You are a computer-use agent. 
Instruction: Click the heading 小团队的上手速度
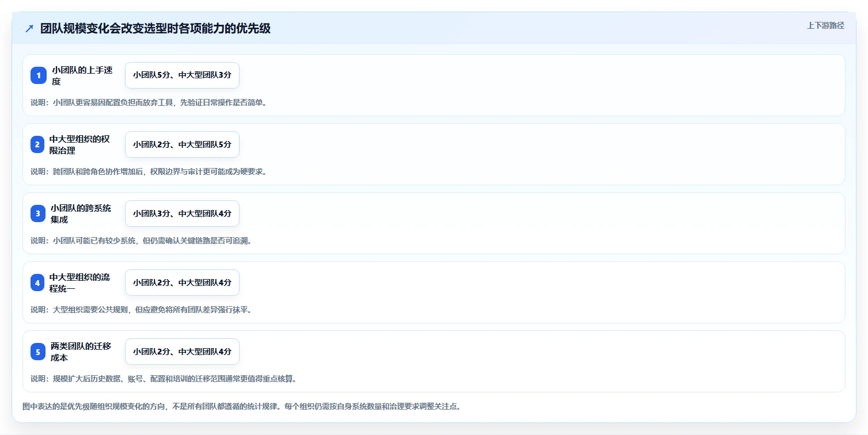(82, 75)
